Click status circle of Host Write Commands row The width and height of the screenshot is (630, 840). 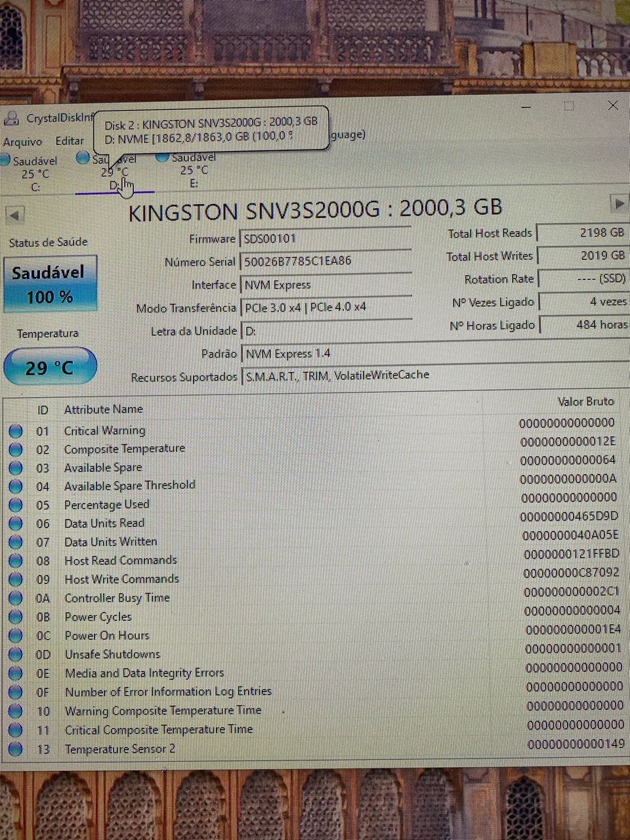(16, 580)
